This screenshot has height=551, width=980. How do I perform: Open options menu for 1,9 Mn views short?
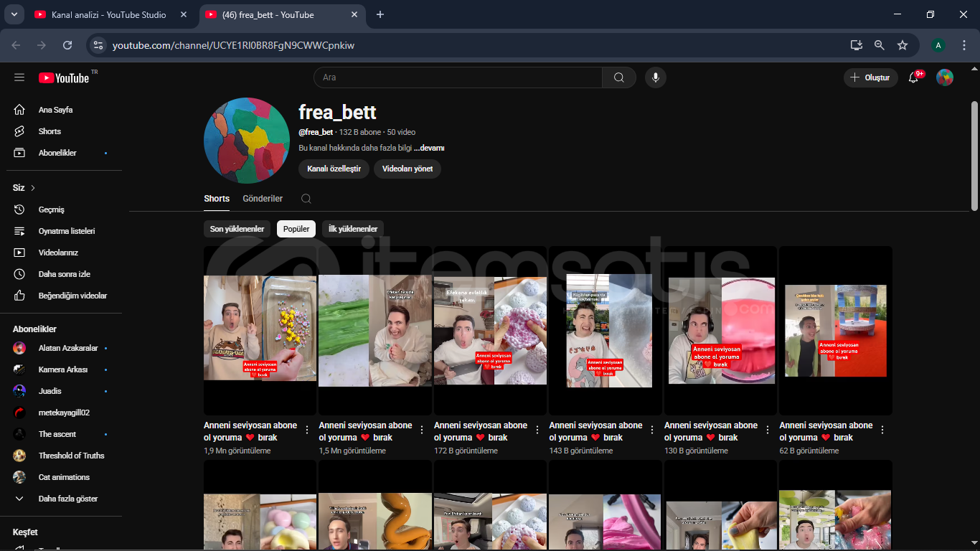coord(307,430)
